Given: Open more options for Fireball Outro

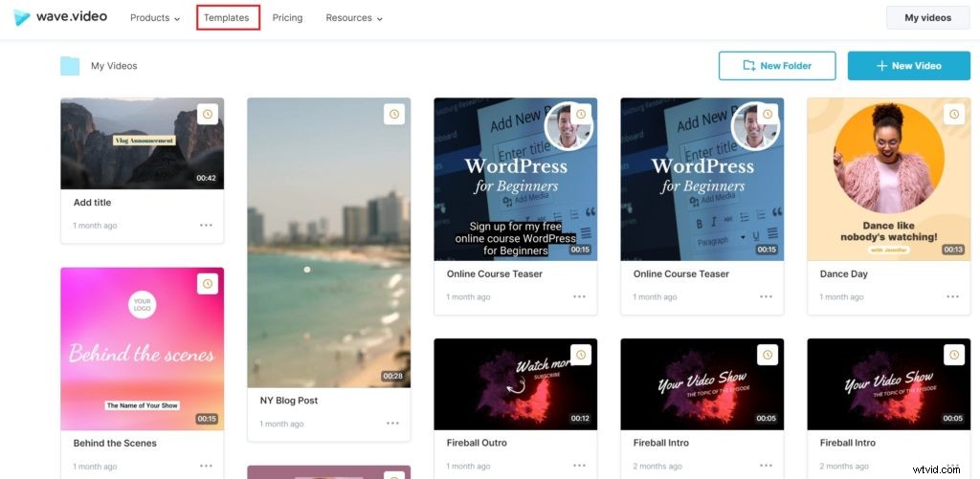Looking at the screenshot, I should pyautogui.click(x=579, y=466).
